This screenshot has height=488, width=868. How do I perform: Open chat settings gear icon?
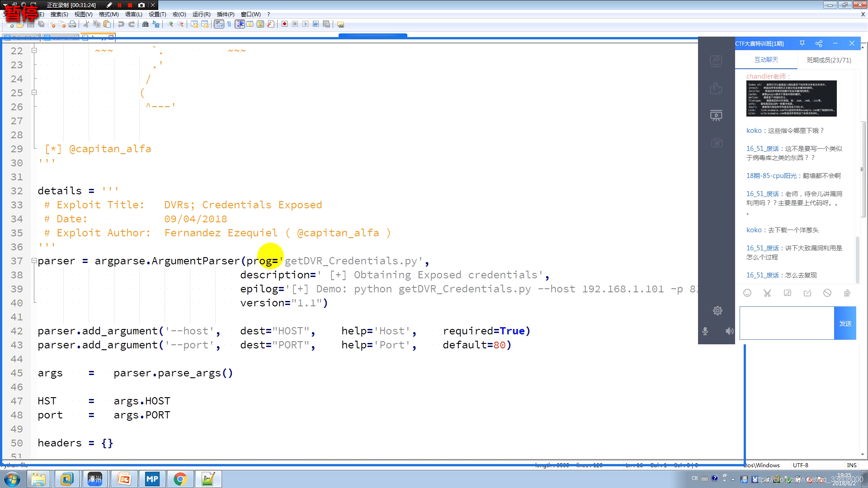pos(717,310)
